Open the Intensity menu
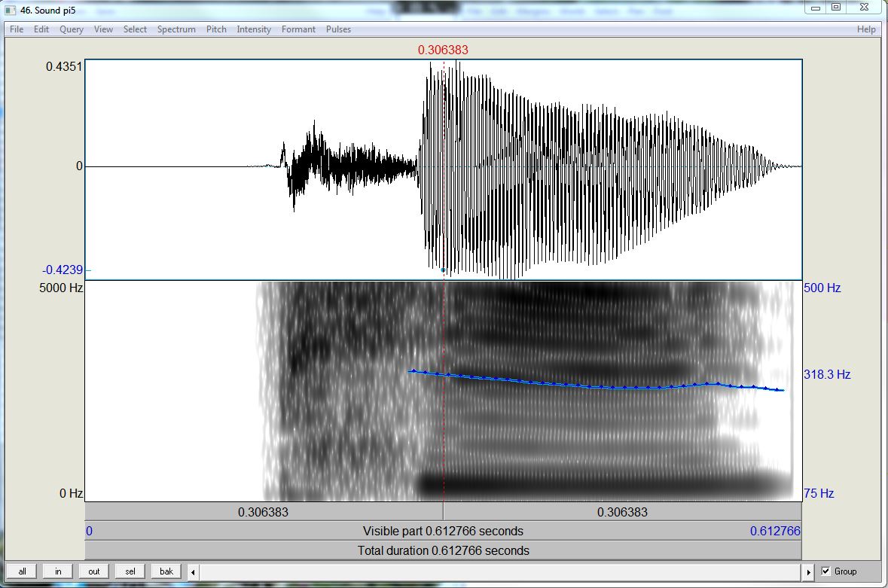This screenshot has height=588, width=888. (254, 29)
